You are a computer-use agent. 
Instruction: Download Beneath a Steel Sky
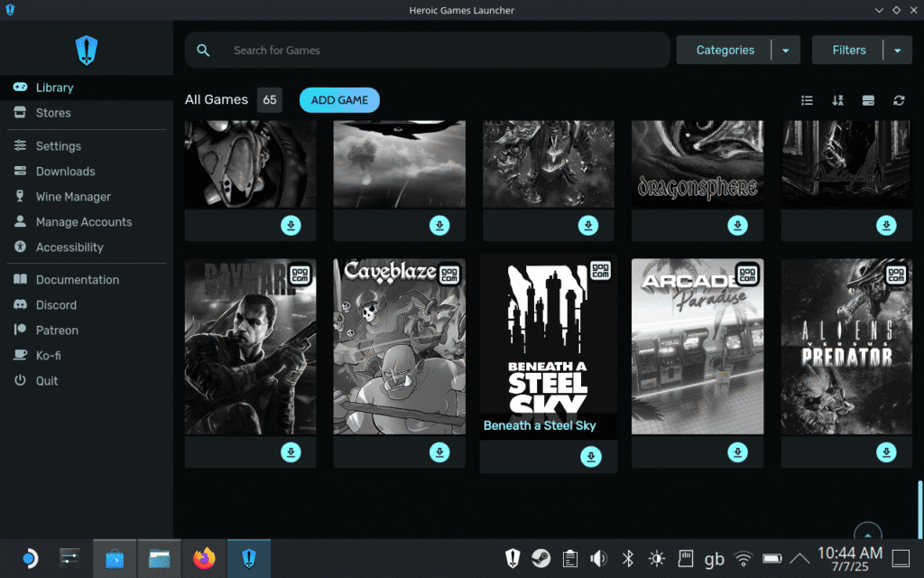click(x=590, y=457)
